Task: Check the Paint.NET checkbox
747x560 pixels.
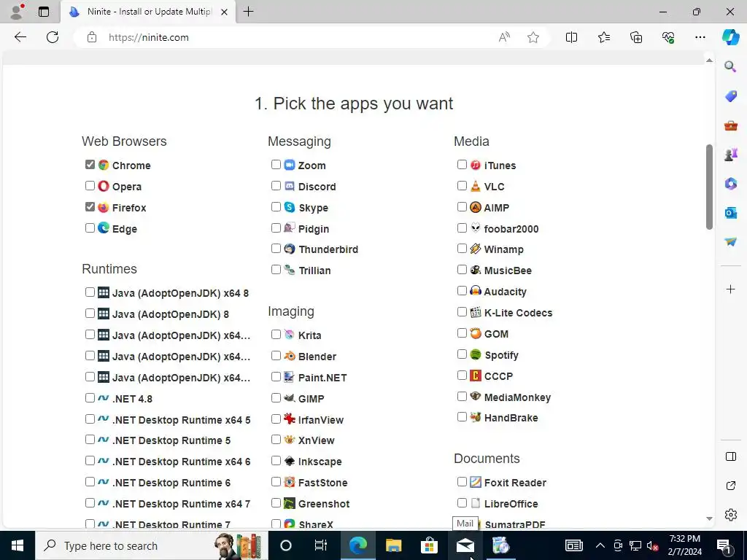Action: 276,377
